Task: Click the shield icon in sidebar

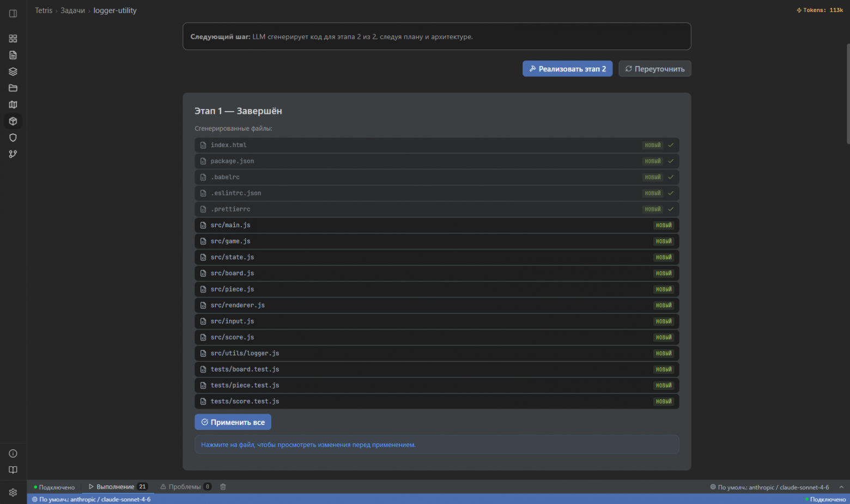Action: [13, 138]
